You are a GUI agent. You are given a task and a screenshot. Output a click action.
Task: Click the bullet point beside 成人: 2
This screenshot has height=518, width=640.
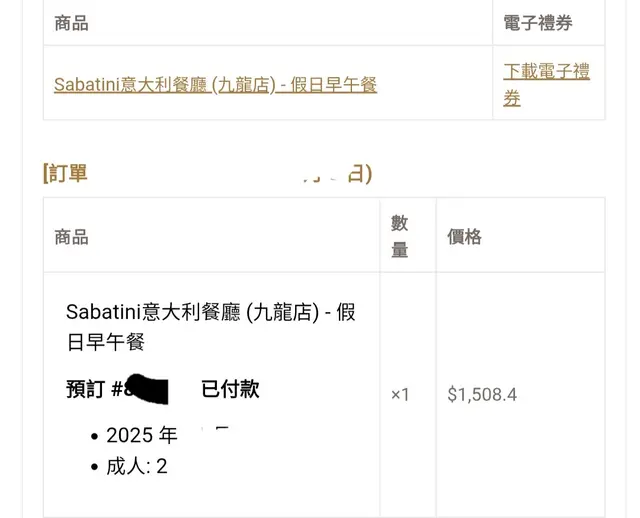pyautogui.click(x=94, y=467)
